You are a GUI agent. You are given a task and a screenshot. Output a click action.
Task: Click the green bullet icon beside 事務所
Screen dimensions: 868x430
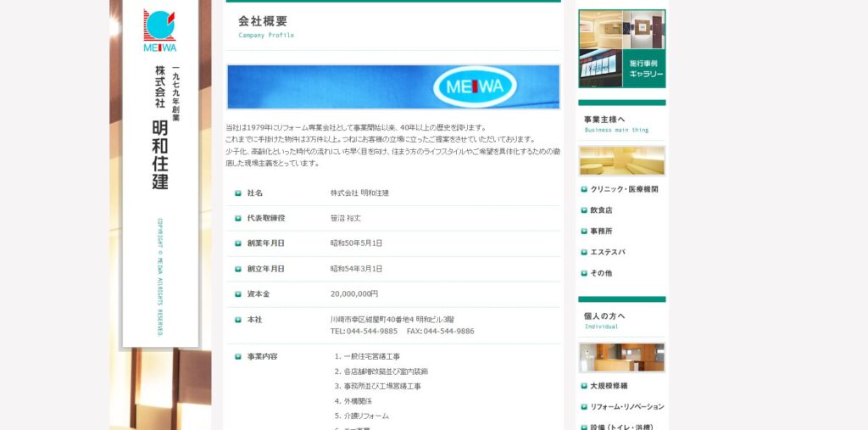(584, 231)
